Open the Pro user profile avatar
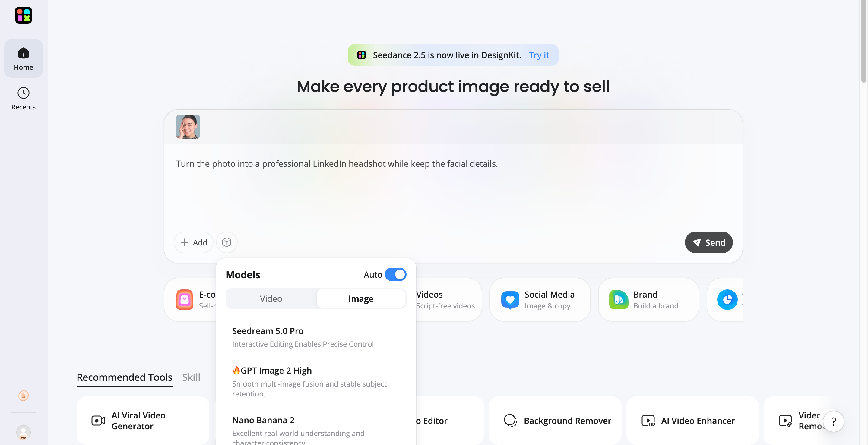The height and width of the screenshot is (445, 868). [23, 433]
